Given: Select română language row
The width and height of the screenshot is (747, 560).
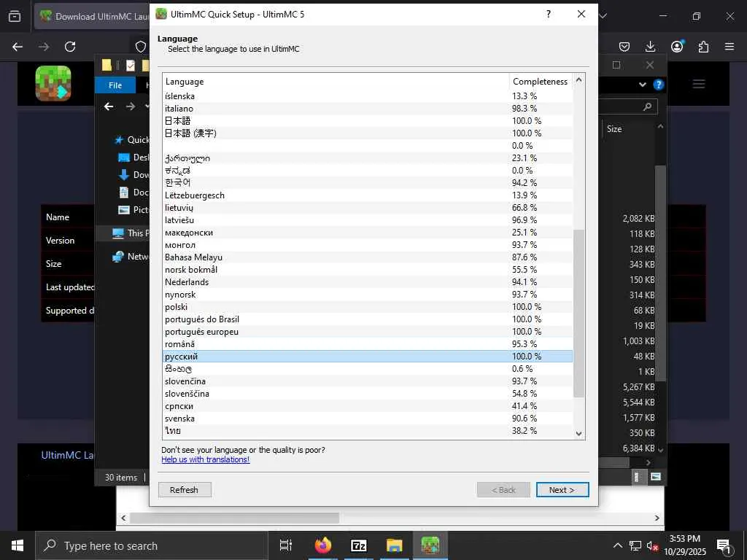Looking at the screenshot, I should tap(368, 344).
